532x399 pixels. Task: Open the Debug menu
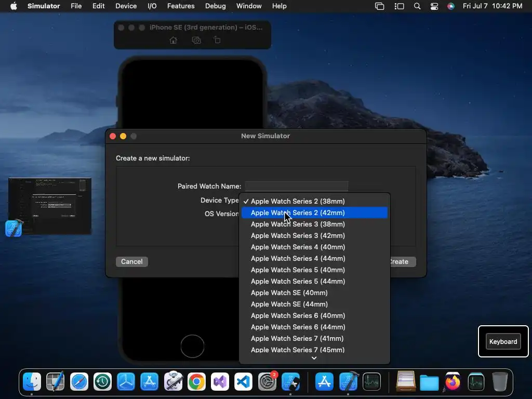(216, 6)
